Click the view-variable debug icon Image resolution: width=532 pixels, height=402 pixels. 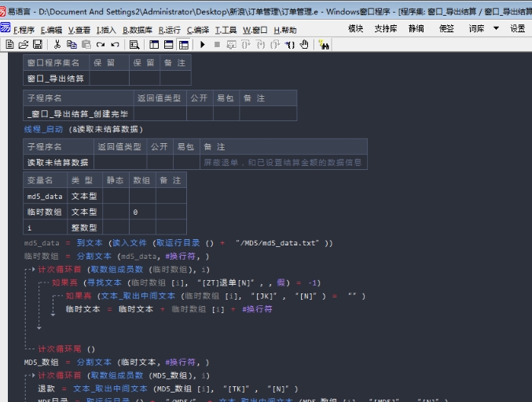[x=231, y=45]
